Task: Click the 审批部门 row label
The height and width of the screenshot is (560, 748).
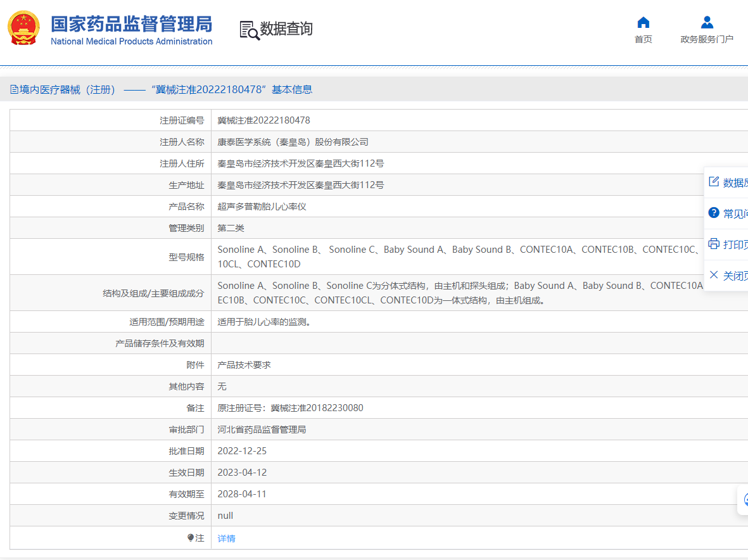Action: [x=186, y=430]
